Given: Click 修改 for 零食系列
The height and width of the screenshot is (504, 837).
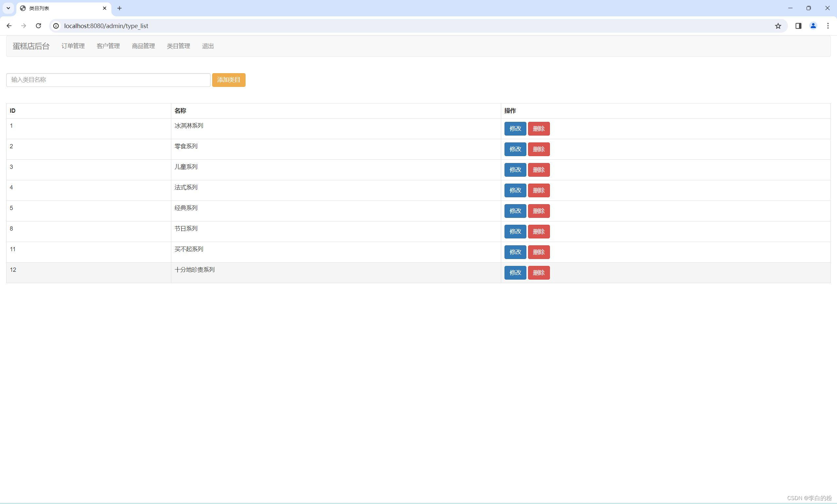Looking at the screenshot, I should pyautogui.click(x=515, y=149).
